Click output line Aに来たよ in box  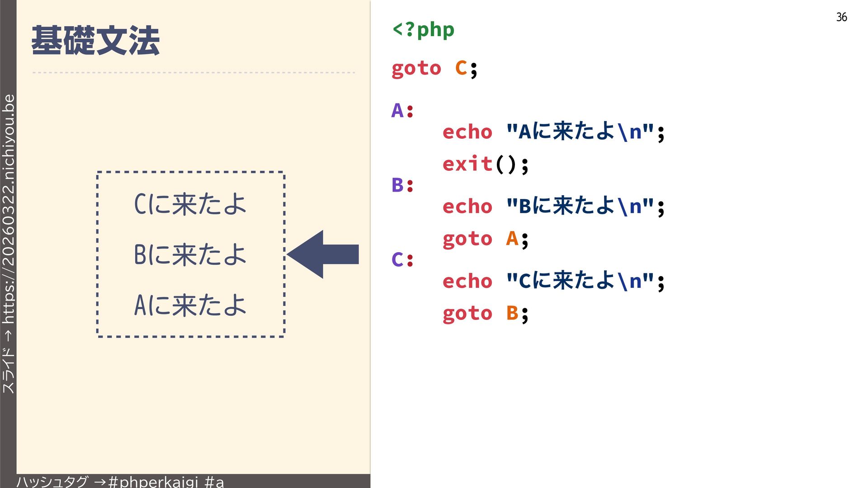pyautogui.click(x=190, y=305)
